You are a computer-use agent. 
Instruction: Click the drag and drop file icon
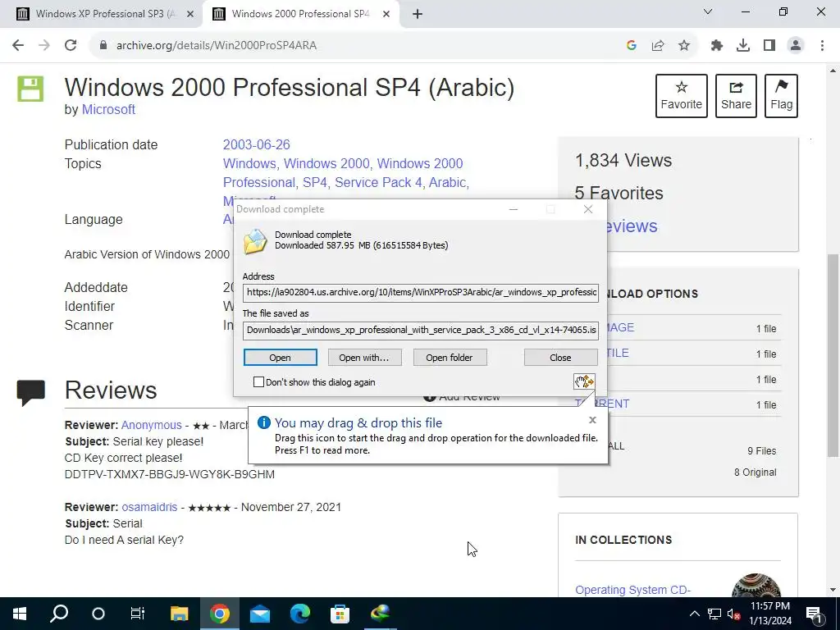584,381
